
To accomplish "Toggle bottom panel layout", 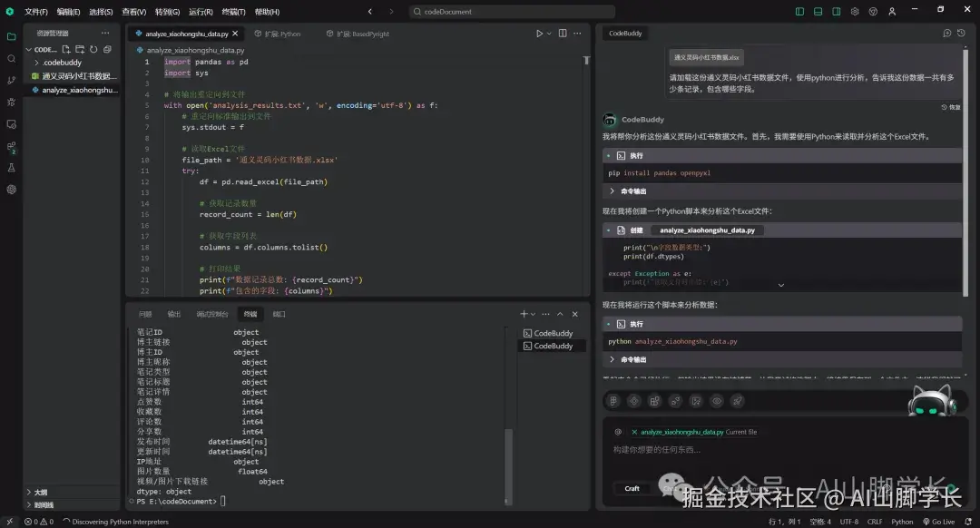I will click(818, 11).
